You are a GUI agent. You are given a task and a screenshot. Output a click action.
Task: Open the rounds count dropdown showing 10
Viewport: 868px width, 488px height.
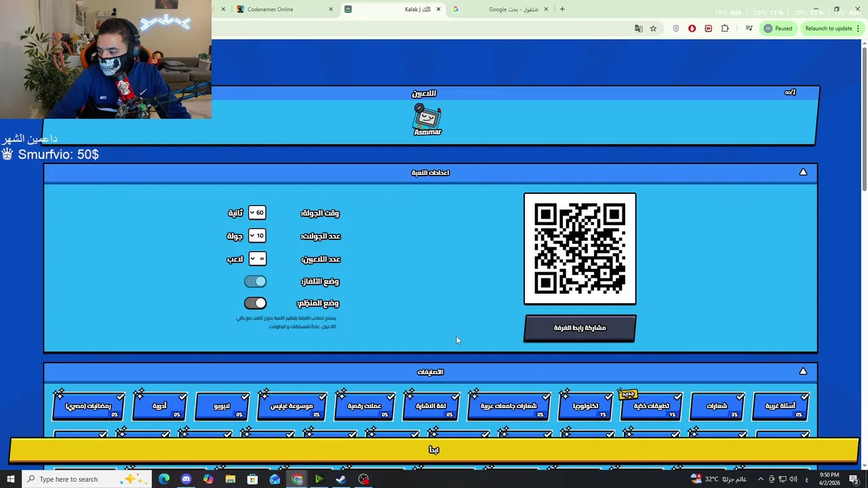[x=257, y=236]
